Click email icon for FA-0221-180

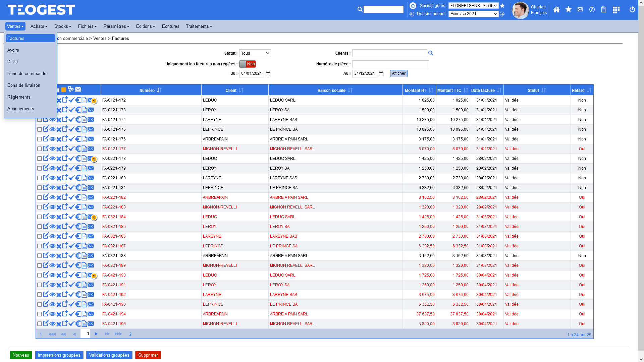coord(91,178)
